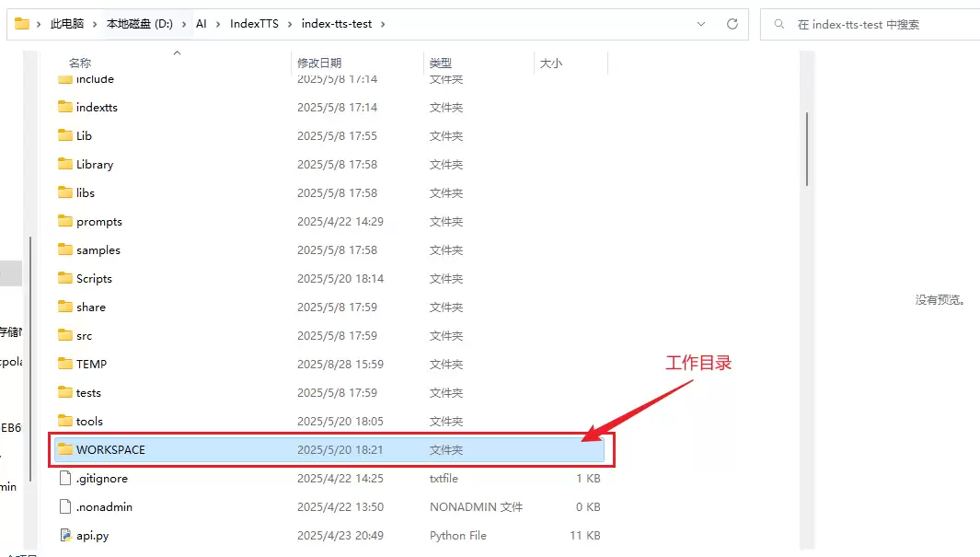
Task: Go to AI folder in the breadcrumb
Action: point(202,24)
